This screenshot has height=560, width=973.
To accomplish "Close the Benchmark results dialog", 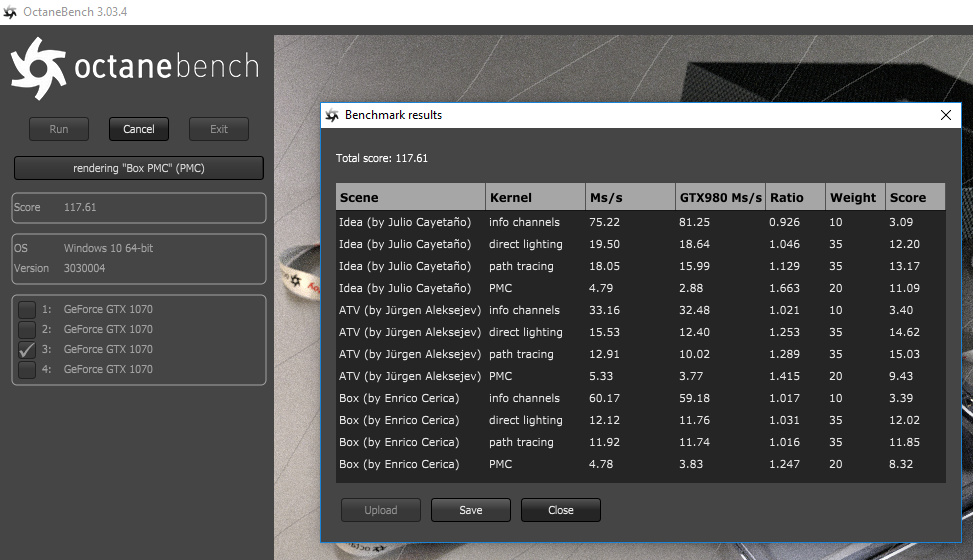I will pos(946,115).
